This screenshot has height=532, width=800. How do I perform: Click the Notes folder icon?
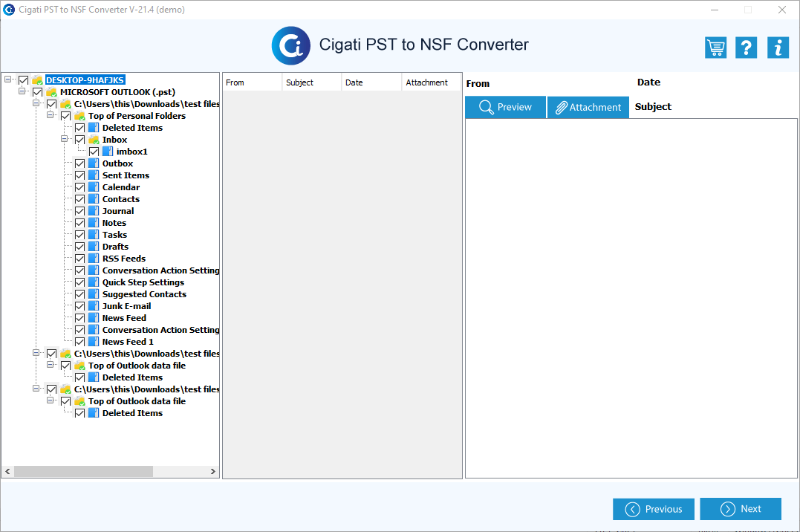click(94, 223)
